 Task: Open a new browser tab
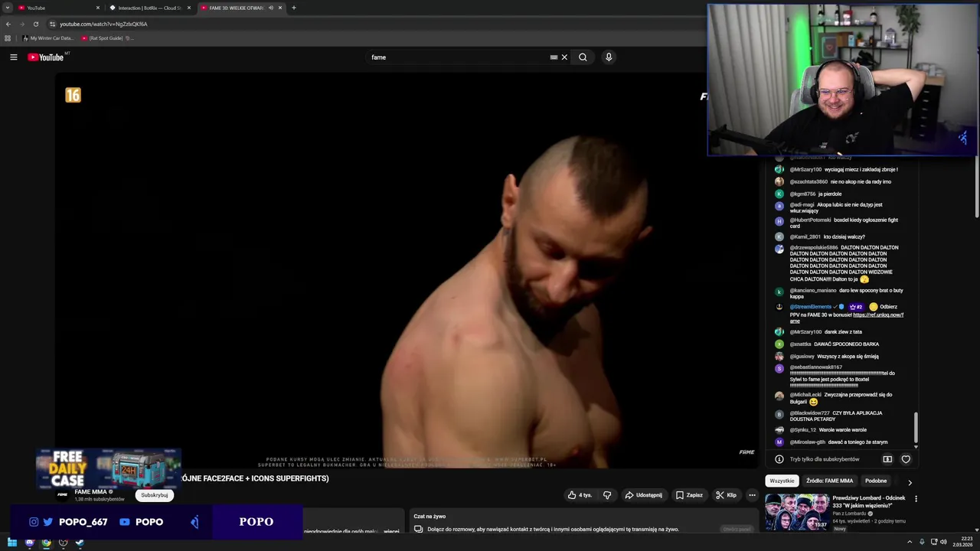294,8
